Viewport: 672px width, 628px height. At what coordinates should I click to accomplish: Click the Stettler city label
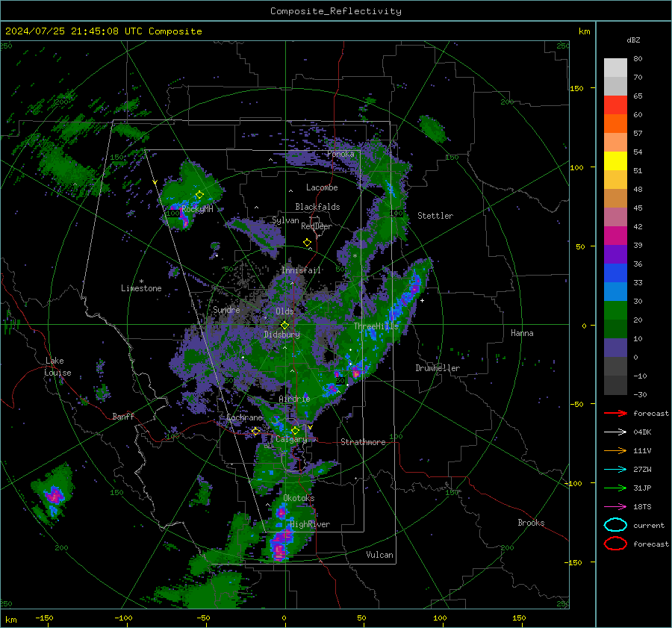(435, 216)
